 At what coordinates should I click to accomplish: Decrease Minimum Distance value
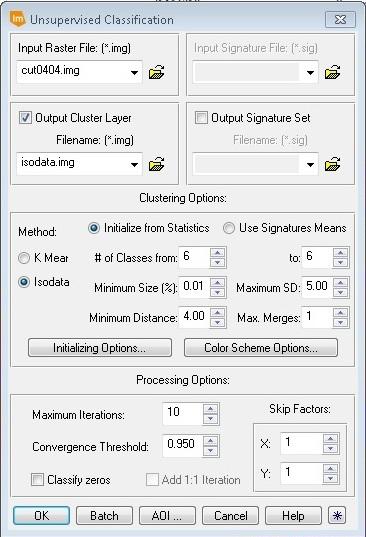tap(217, 322)
